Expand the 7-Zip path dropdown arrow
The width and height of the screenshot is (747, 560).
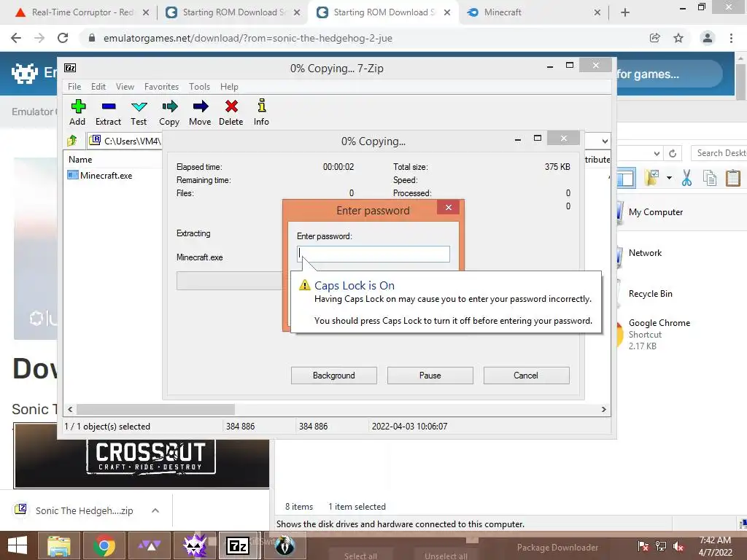[605, 141]
